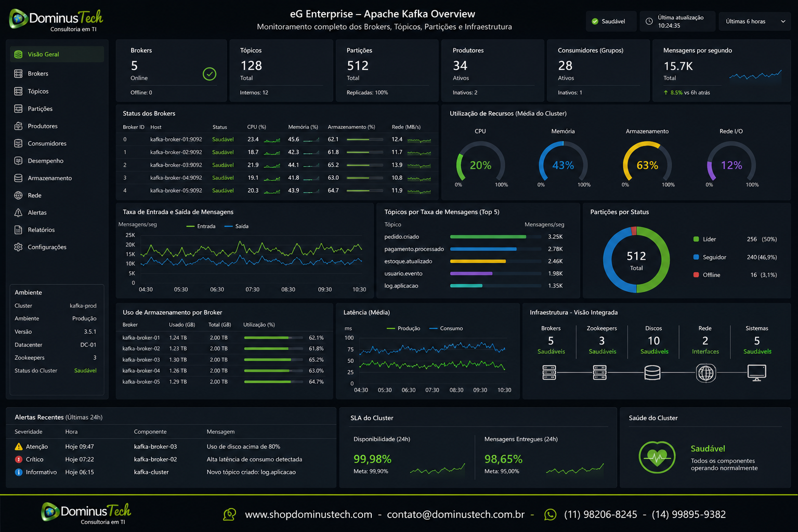
Task: Toggle the Produção latency legend
Action: 403,328
